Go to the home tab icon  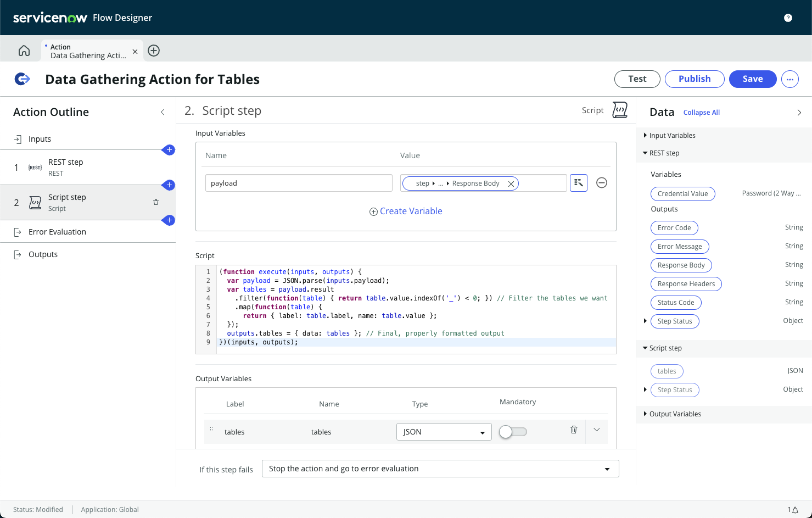tap(24, 51)
